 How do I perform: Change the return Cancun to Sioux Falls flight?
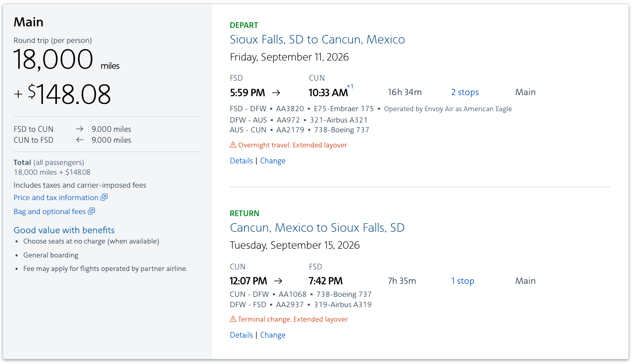pyautogui.click(x=273, y=335)
